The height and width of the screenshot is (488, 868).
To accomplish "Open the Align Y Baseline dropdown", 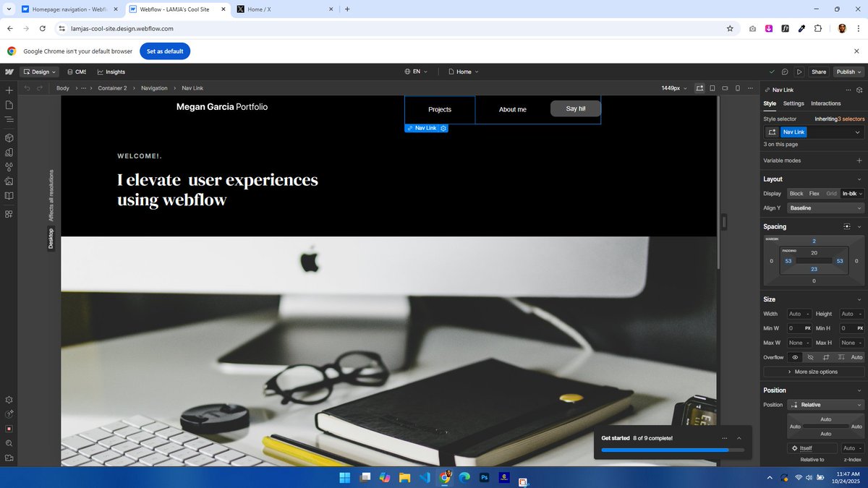I will (825, 208).
